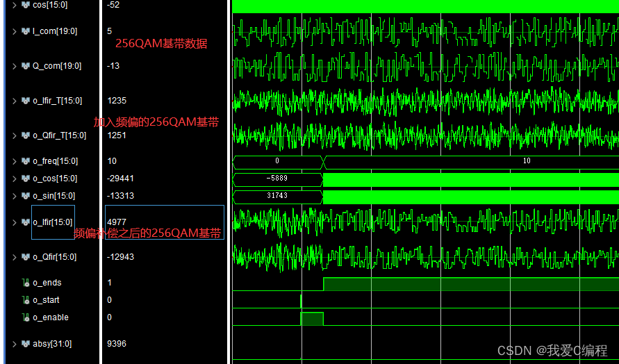The image size is (619, 364).
Task: Click the o_start single-bit signal icon
Action: [26, 300]
